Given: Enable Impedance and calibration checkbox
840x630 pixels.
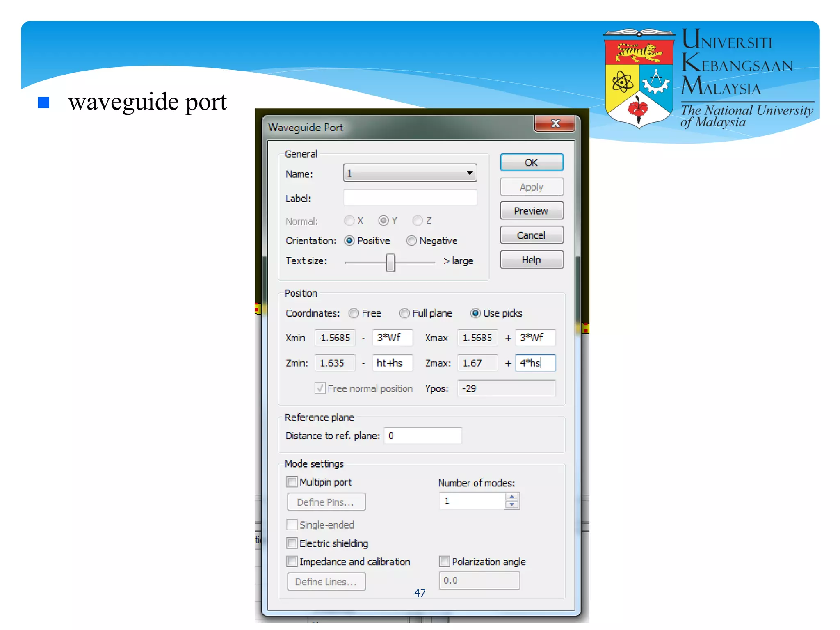Looking at the screenshot, I should tap(292, 562).
